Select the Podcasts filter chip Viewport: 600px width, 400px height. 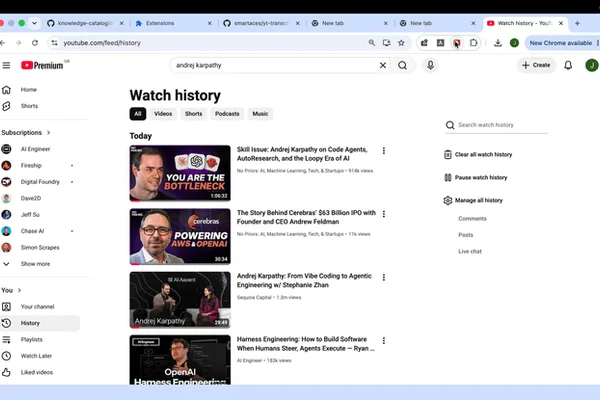[x=227, y=114]
